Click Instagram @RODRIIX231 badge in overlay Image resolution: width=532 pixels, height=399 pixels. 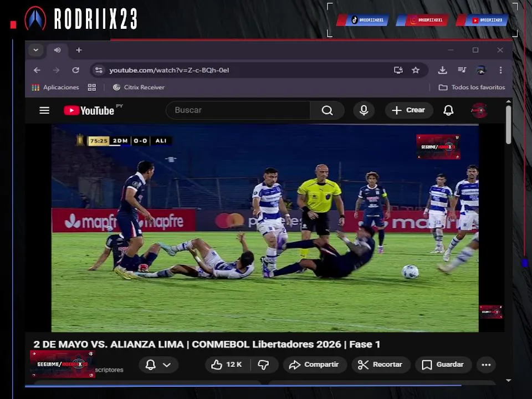422,20
